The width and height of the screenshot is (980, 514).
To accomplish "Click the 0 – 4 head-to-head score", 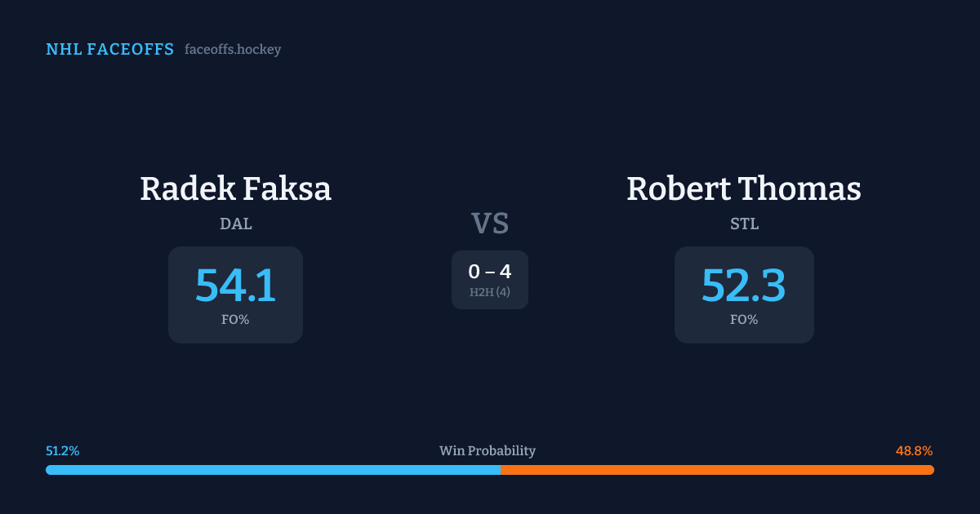I will coord(490,272).
